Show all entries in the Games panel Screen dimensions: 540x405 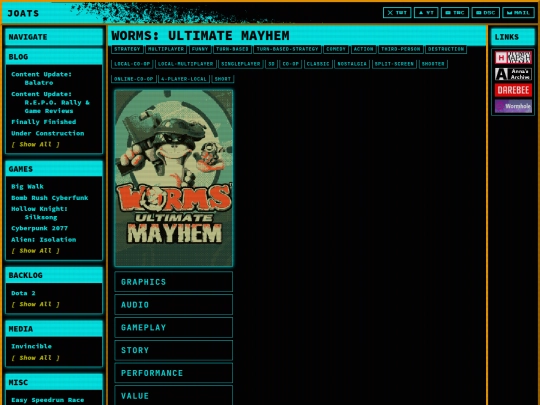pos(35,251)
